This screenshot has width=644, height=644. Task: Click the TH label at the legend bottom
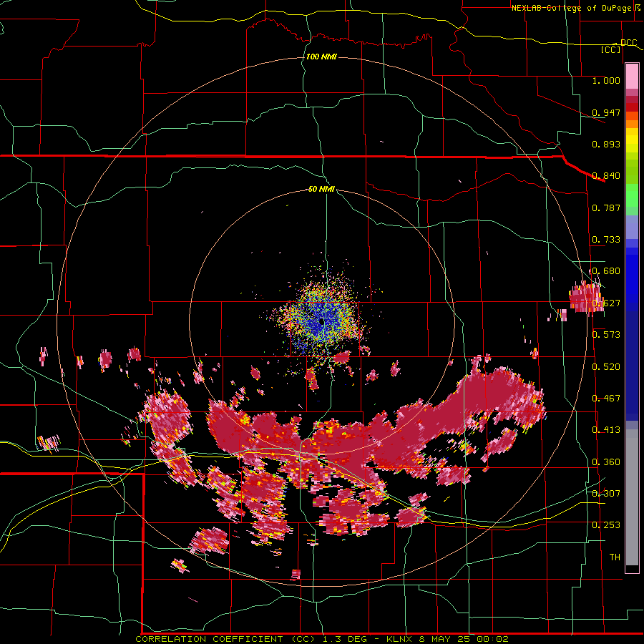click(615, 557)
